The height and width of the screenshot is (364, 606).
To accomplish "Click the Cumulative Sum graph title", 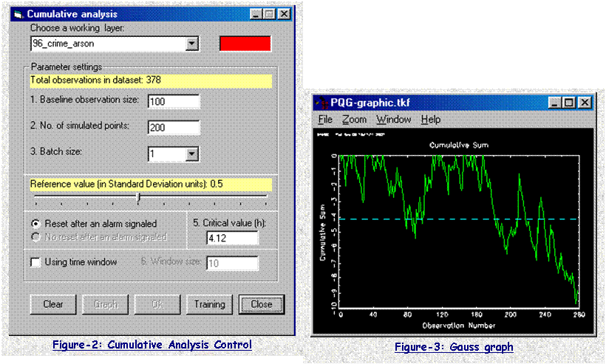I will 459,145.
